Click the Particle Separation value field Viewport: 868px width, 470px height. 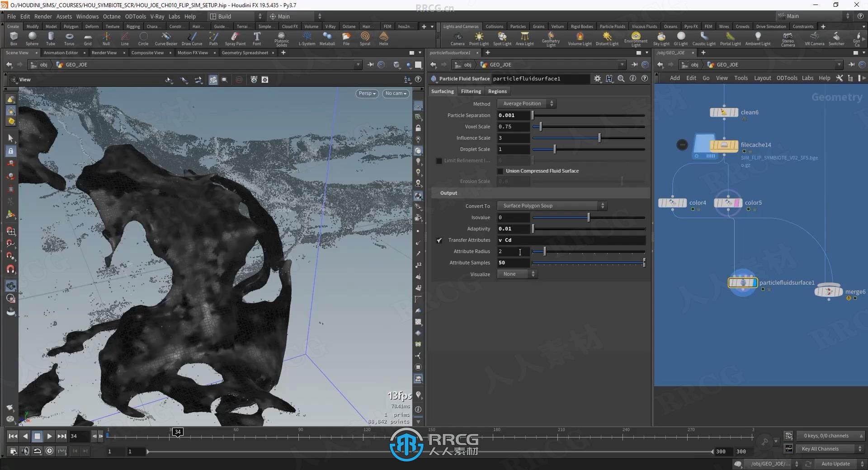coord(513,116)
